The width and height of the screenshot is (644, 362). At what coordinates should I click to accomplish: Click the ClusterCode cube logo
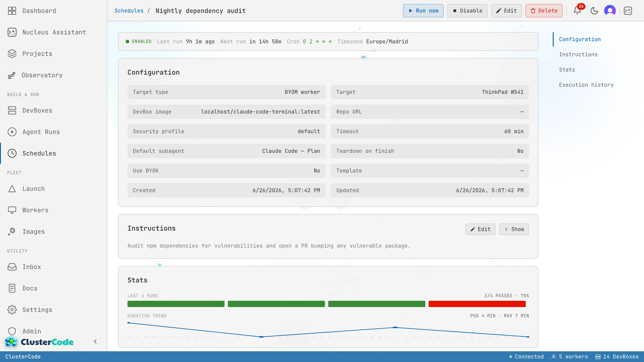pos(11,342)
